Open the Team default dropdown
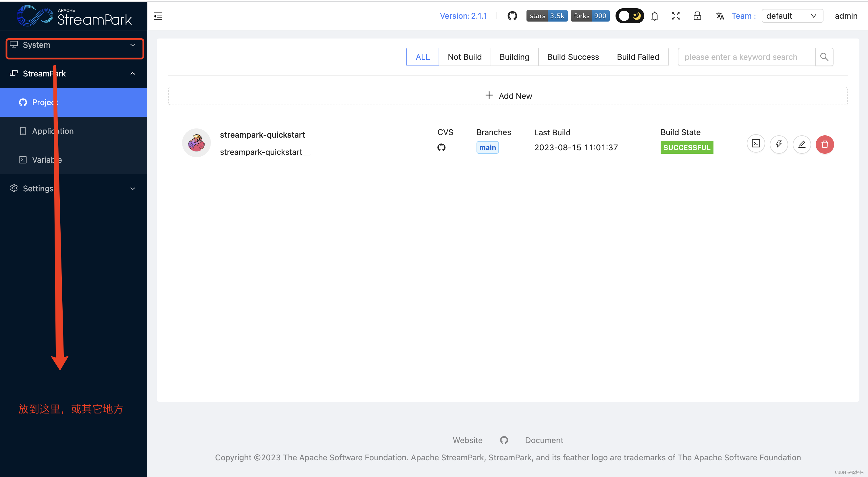 click(792, 16)
